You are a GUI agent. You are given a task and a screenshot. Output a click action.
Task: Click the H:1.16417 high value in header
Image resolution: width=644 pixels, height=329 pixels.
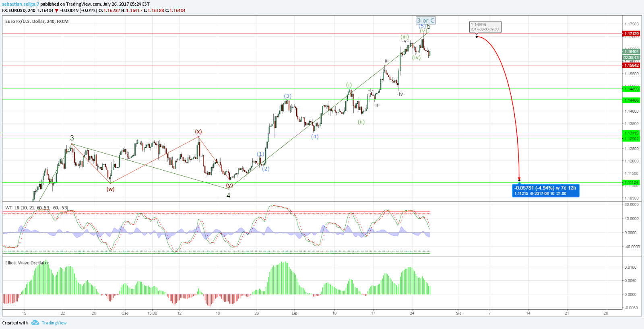[132, 10]
